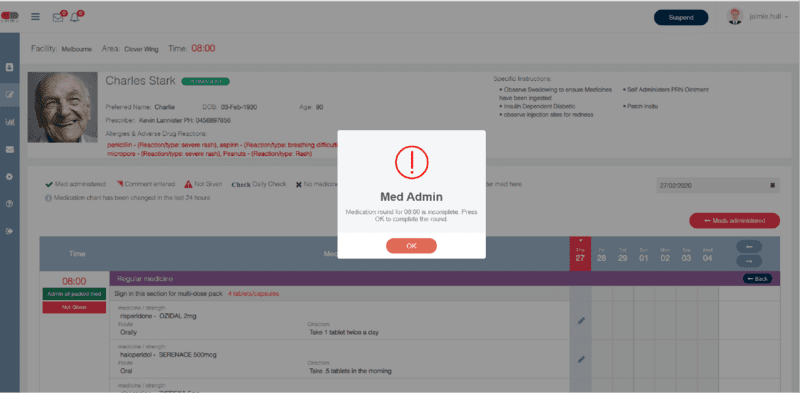
Task: Click the Comment entered flag legend icon
Action: (119, 184)
